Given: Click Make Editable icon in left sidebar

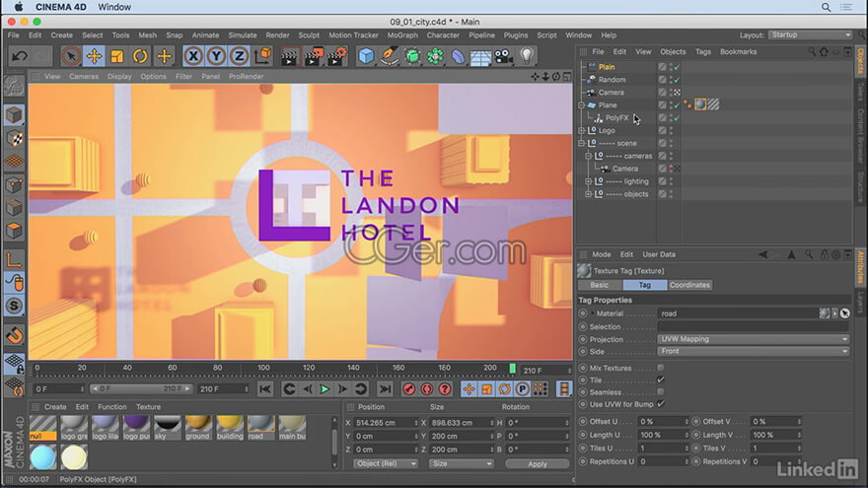Looking at the screenshot, I should coord(14,86).
